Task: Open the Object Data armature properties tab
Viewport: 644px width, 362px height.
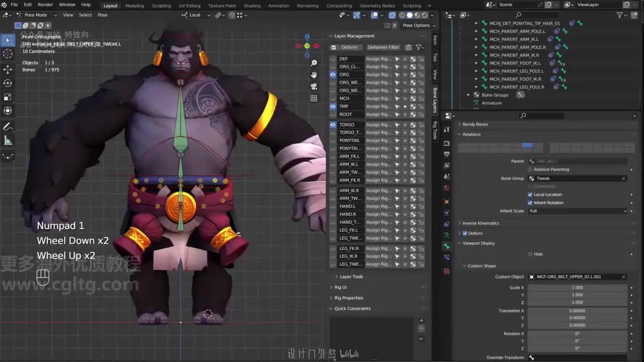Action: [x=446, y=235]
